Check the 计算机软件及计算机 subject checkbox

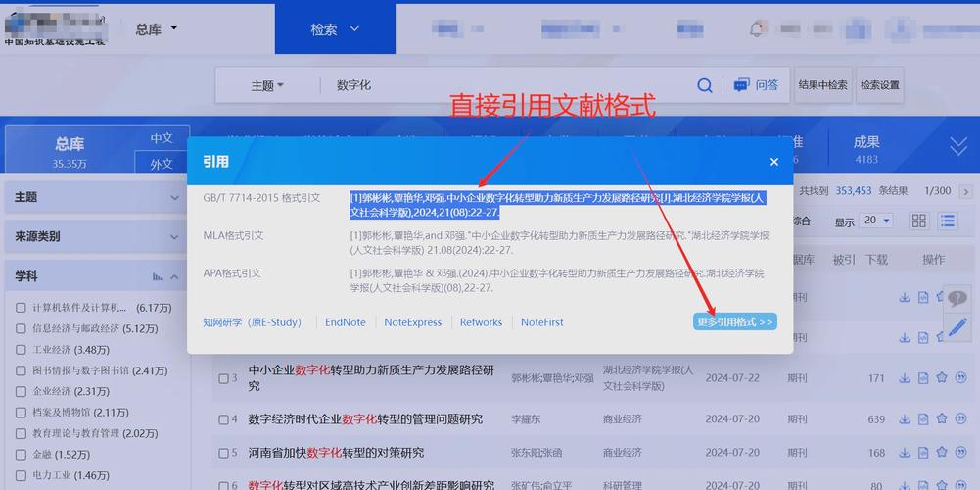[x=21, y=308]
